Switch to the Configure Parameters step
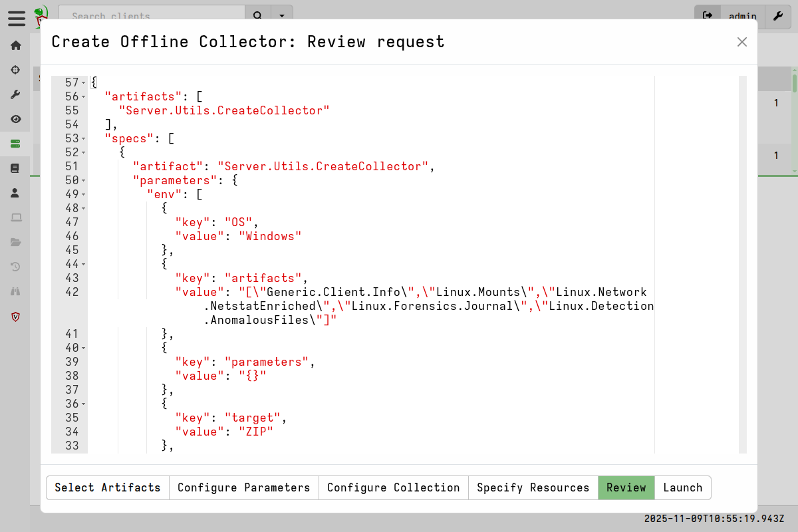This screenshot has width=798, height=532. [243, 487]
